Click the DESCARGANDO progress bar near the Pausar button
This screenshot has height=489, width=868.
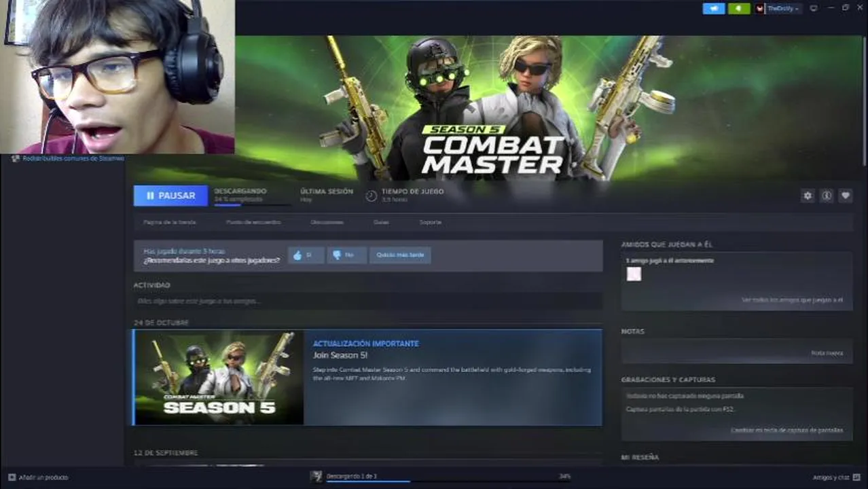click(252, 204)
